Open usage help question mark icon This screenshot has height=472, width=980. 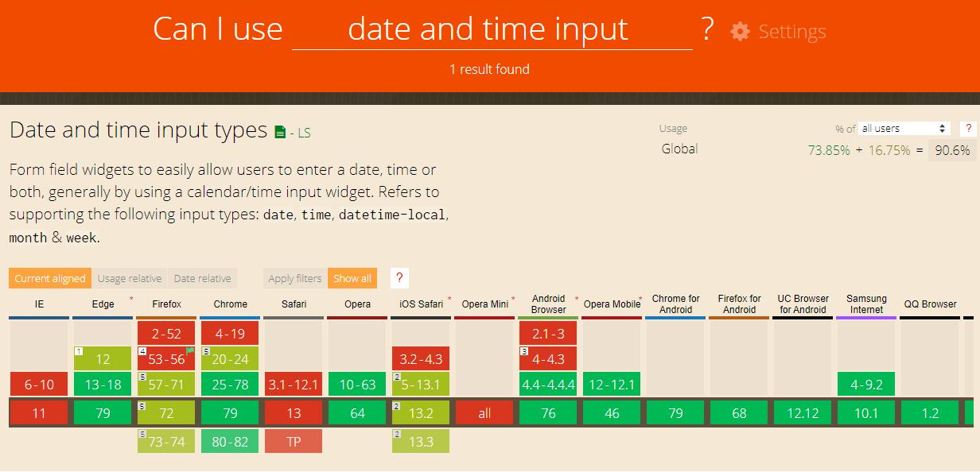click(968, 128)
